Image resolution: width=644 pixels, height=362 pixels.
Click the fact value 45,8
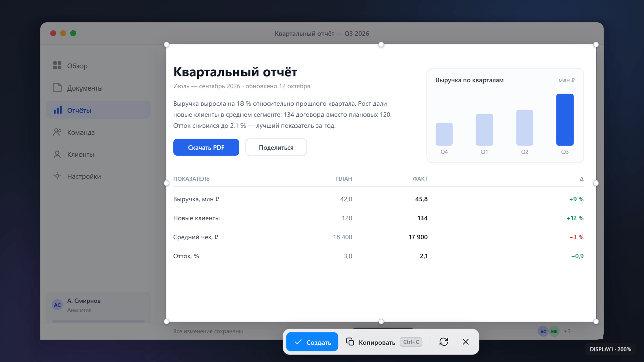(x=421, y=199)
